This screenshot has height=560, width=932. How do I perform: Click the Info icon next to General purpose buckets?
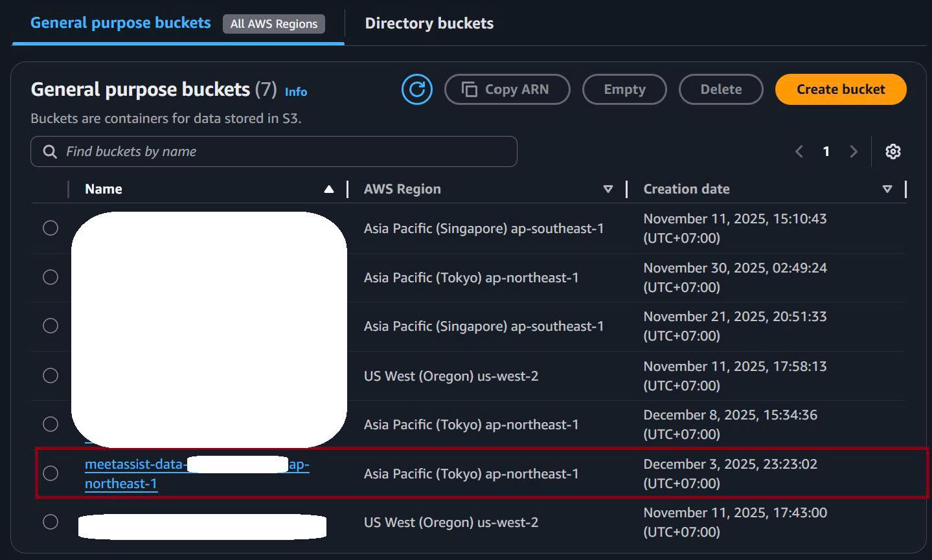click(x=295, y=92)
